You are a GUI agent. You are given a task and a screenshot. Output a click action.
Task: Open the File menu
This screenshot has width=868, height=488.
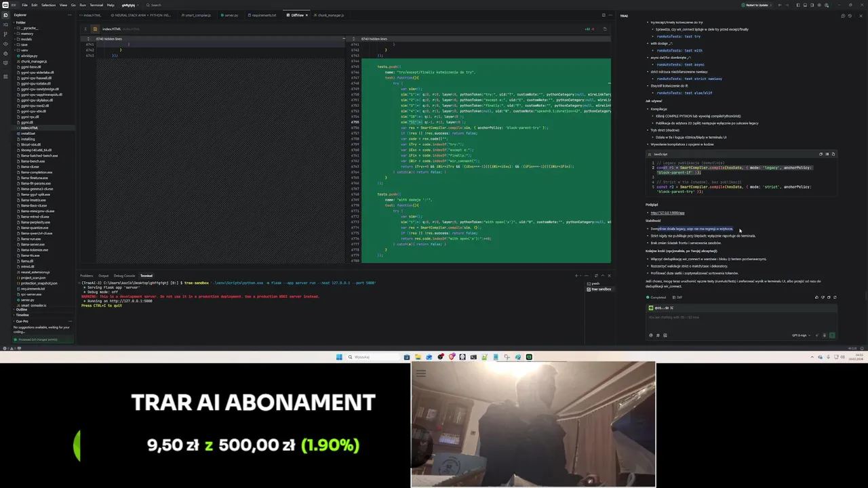pyautogui.click(x=24, y=5)
